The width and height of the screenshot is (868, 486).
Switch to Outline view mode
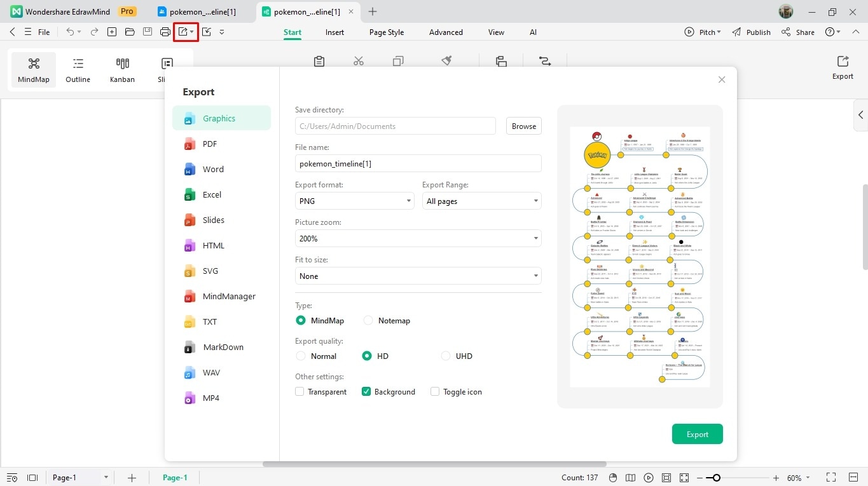tap(78, 70)
